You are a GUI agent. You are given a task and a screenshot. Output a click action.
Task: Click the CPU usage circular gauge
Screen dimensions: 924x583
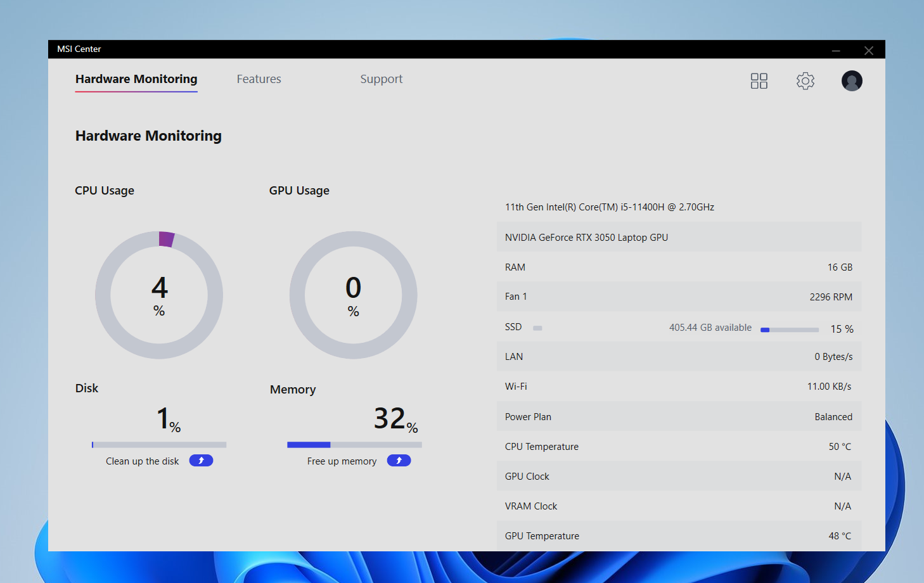click(x=159, y=295)
